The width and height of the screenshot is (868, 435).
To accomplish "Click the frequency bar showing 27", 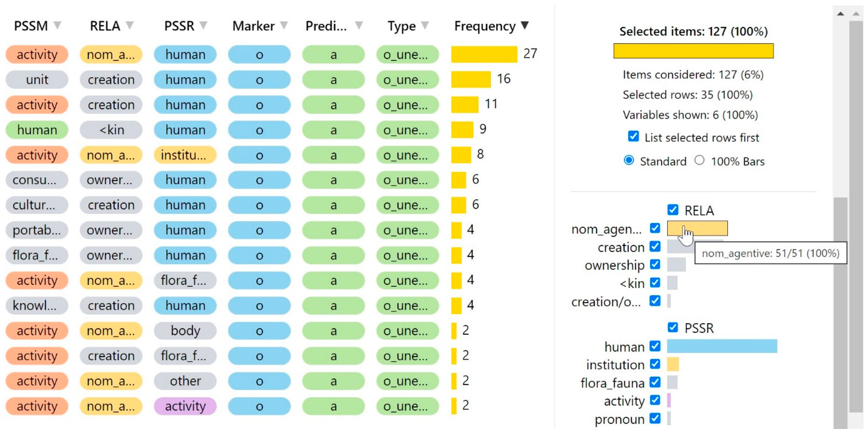I will click(484, 54).
